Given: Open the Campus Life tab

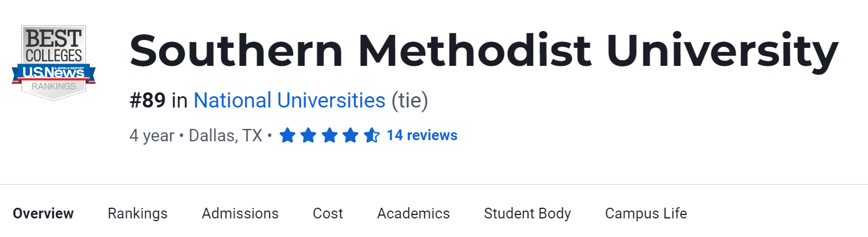Looking at the screenshot, I should point(646,214).
